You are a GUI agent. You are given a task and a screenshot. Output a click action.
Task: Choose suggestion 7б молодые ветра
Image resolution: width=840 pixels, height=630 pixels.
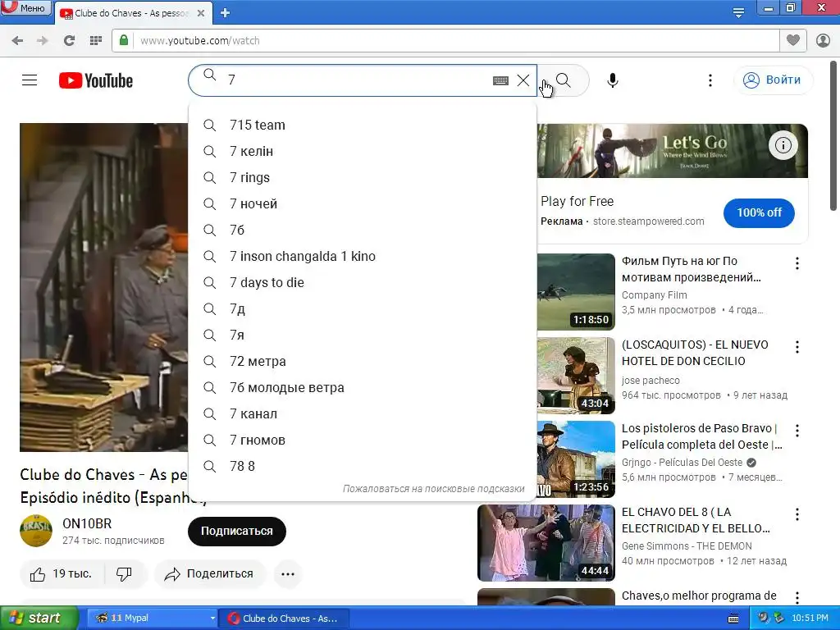[x=362, y=387]
